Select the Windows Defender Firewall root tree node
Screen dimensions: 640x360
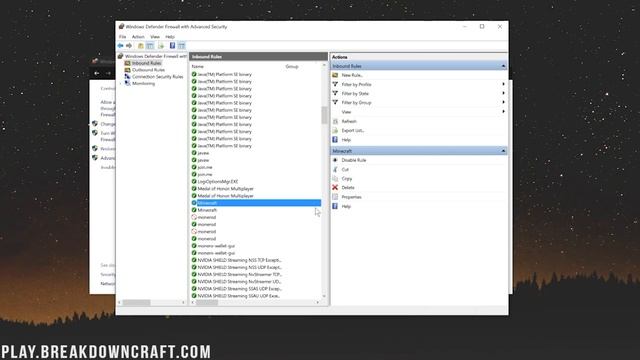pyautogui.click(x=152, y=56)
